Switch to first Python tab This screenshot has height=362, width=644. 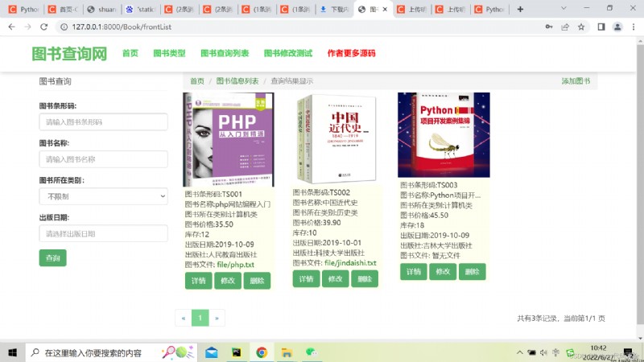click(x=24, y=9)
